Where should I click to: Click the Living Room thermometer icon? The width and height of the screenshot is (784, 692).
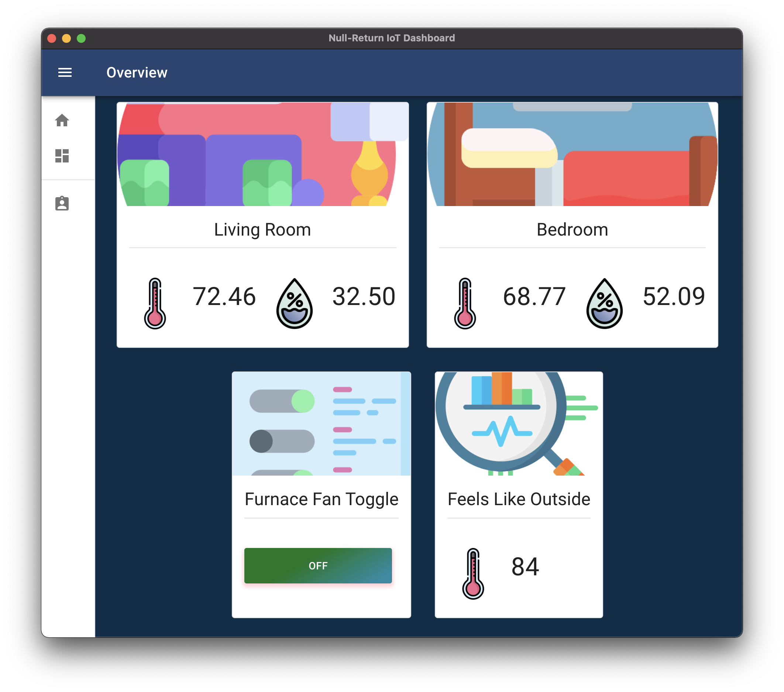[x=155, y=302]
